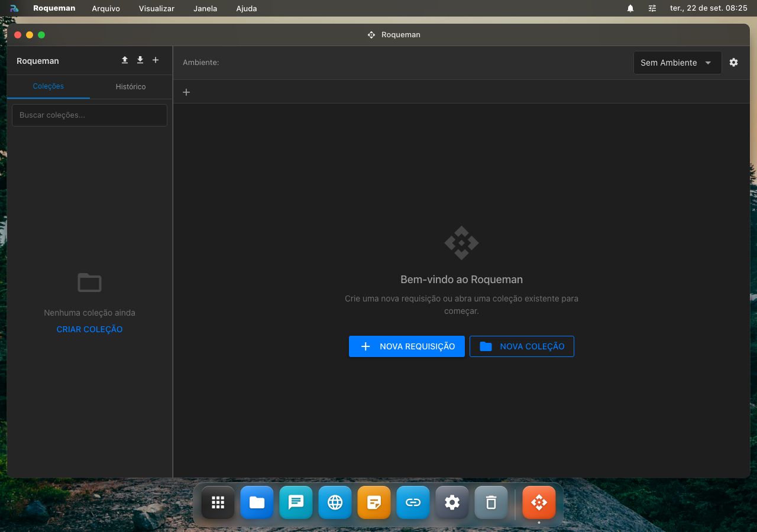
Task: Open the Ajuda menu
Action: coord(247,8)
